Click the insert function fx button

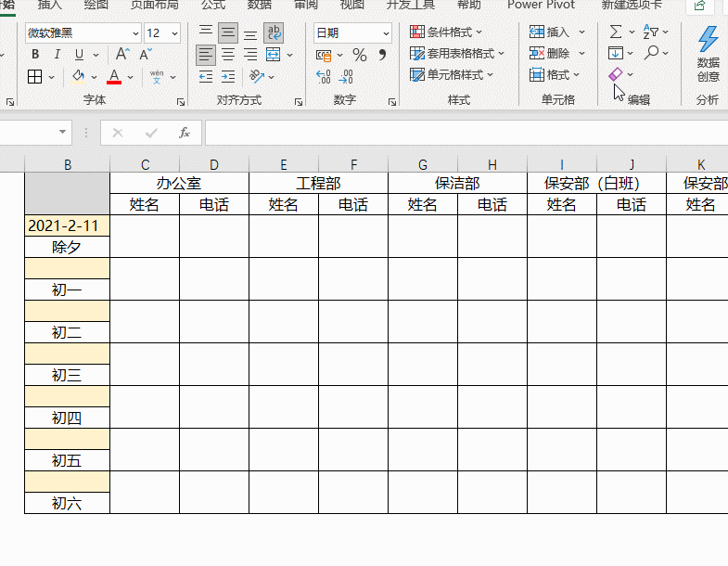click(x=185, y=133)
